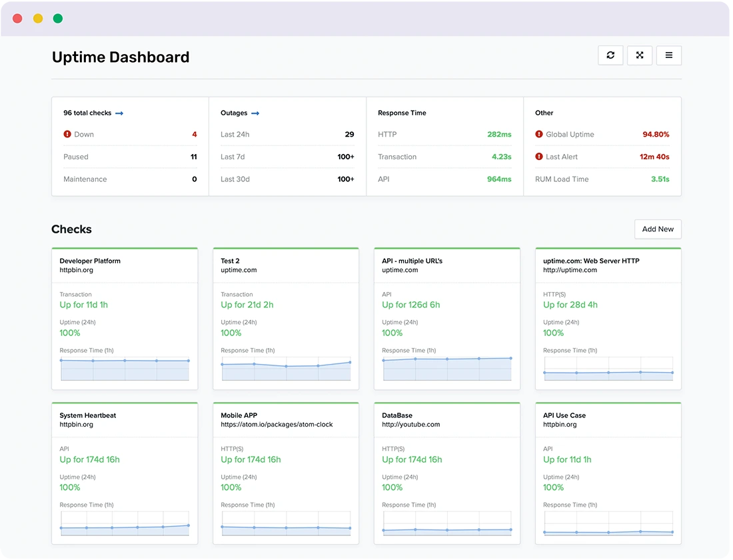Click the Add New button
Image resolution: width=733 pixels, height=560 pixels.
click(658, 229)
